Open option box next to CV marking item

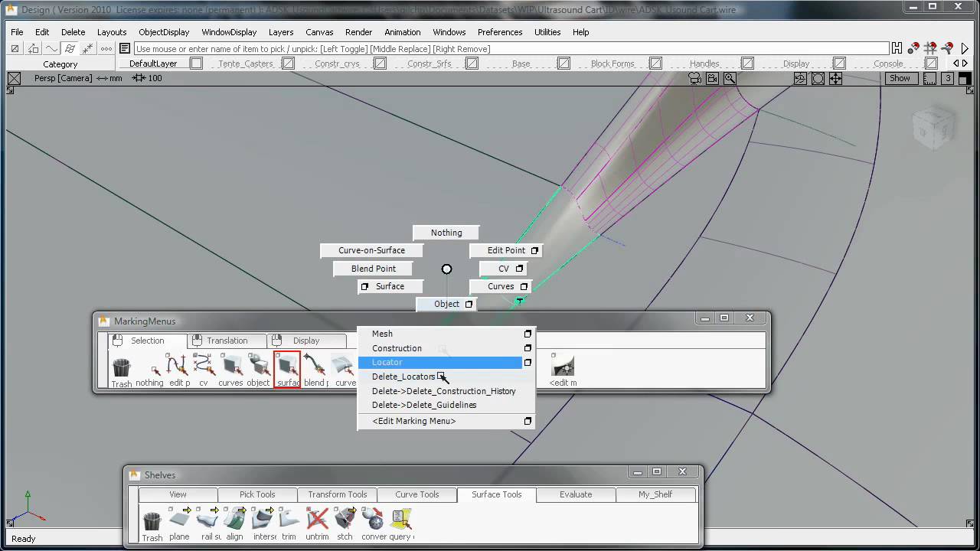[x=519, y=269]
